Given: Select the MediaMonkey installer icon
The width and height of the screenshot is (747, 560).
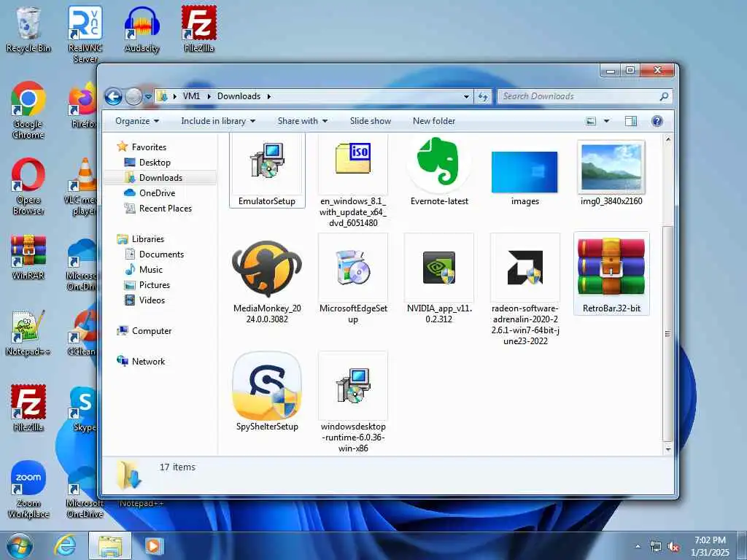Looking at the screenshot, I should click(267, 280).
